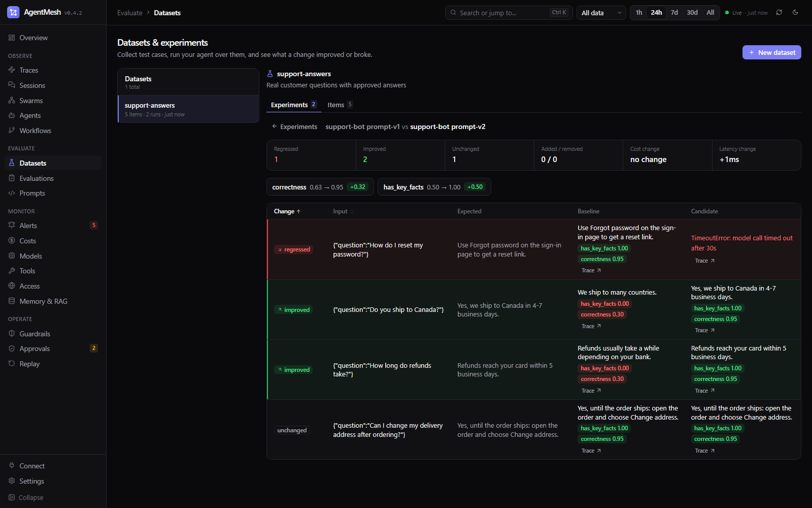Screen dimensions: 812x508
Task: Toggle dark/light theme moon icon
Action: (795, 13)
